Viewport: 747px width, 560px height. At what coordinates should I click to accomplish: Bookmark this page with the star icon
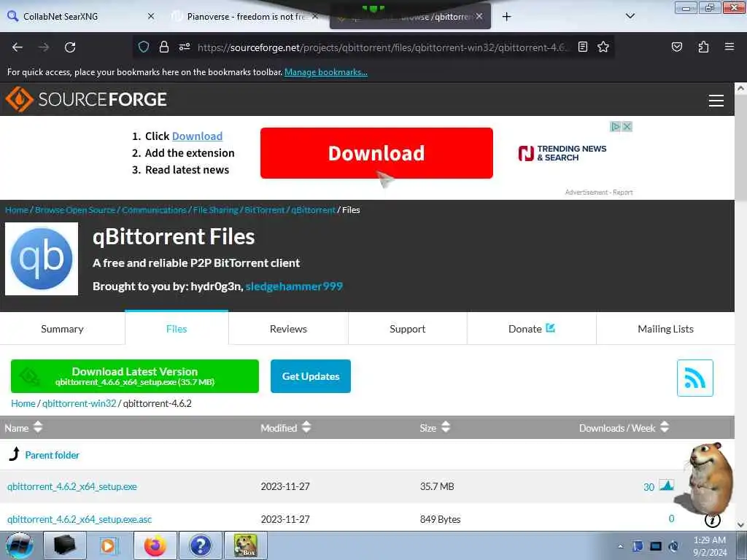[x=603, y=47]
